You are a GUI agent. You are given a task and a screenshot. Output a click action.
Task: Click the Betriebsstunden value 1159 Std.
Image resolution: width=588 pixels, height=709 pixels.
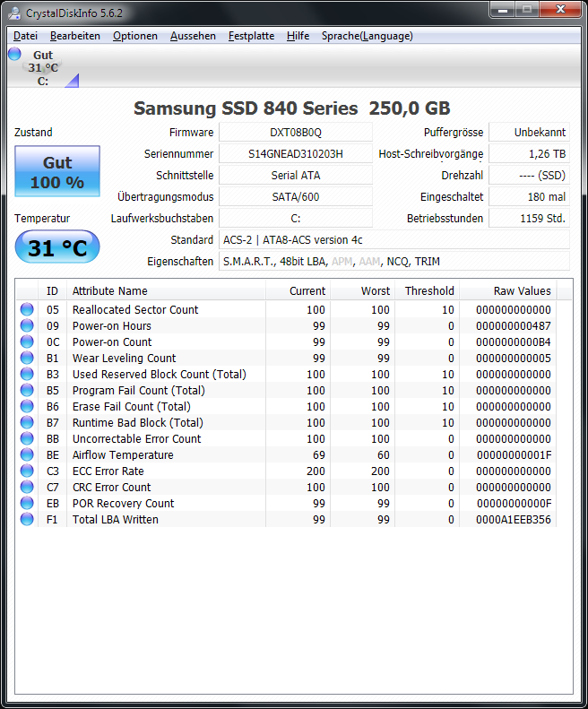tap(529, 218)
